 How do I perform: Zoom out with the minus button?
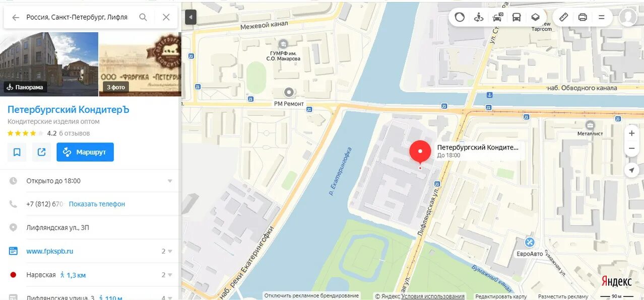point(631,148)
